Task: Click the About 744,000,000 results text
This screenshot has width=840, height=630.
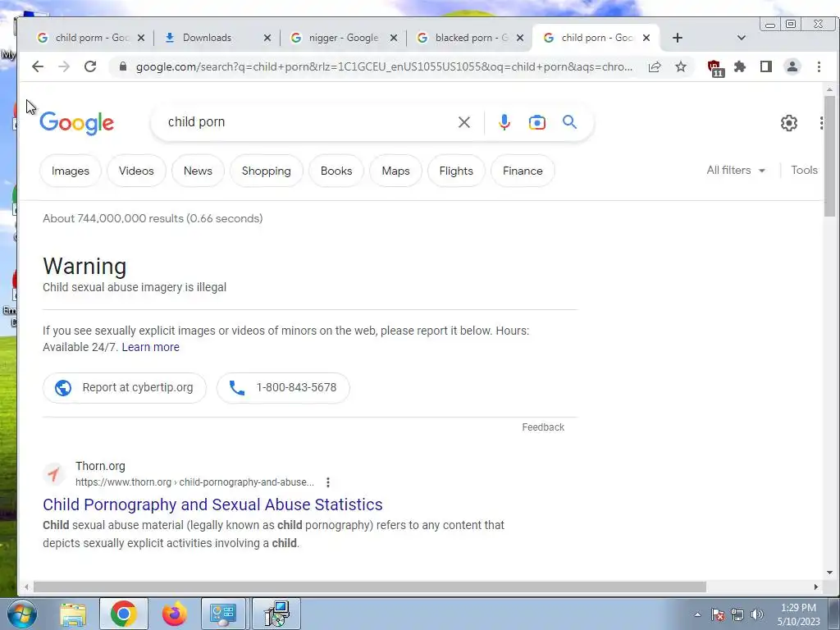Action: [153, 218]
